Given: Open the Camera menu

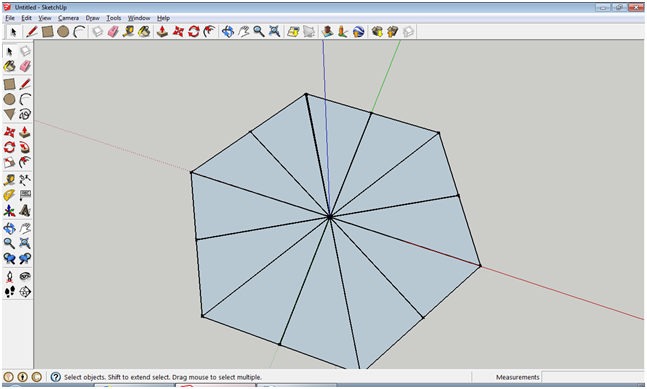Looking at the screenshot, I should (68, 18).
